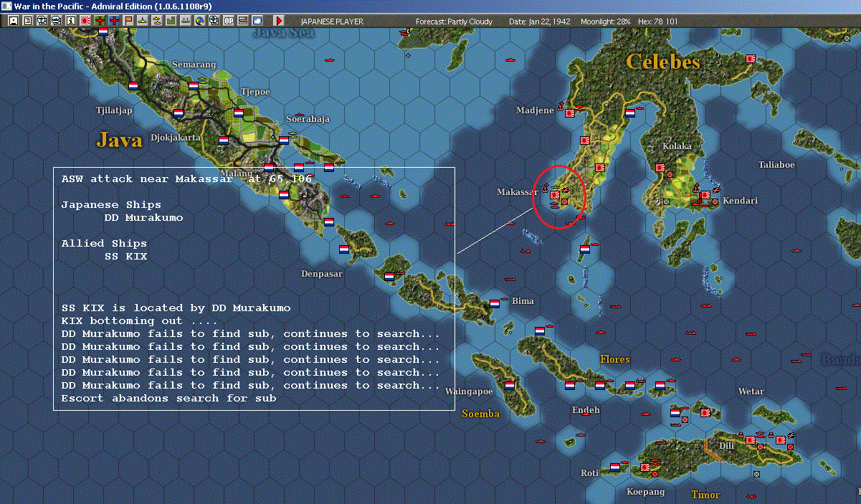Click the red anchor icon at Madjene
This screenshot has height=504, width=861.
tap(561, 108)
